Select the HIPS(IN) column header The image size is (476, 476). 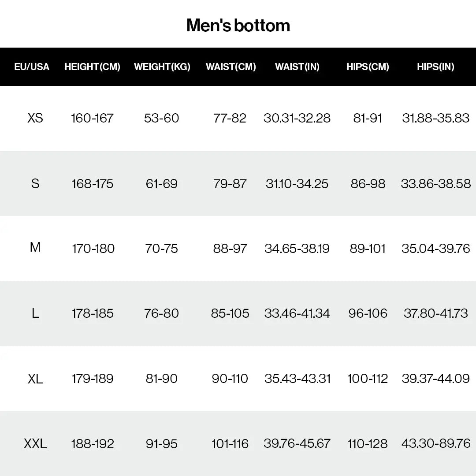(x=435, y=67)
